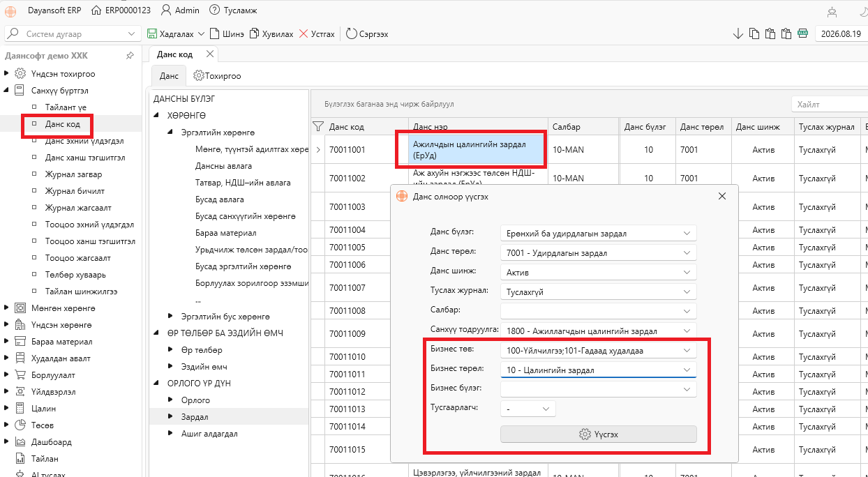The width and height of the screenshot is (868, 477).
Task: Open the Admin user profile
Action: [180, 10]
